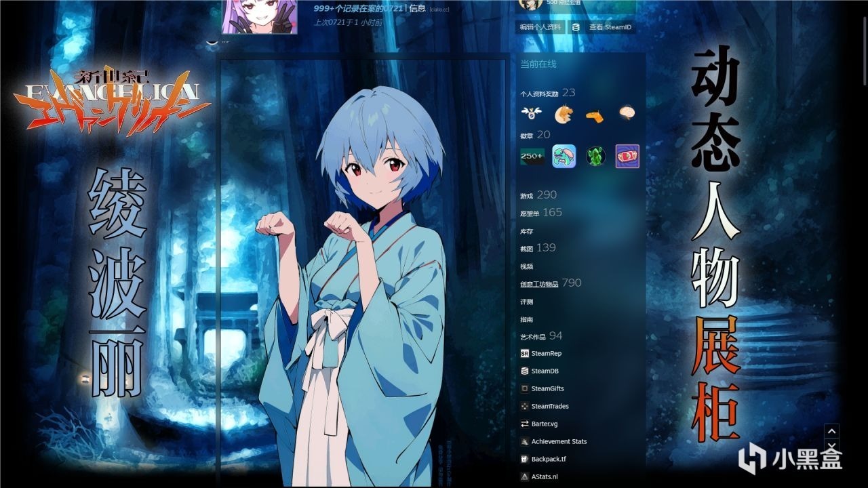Click the orange dragon profile award icon
This screenshot has width=868, height=488.
point(563,113)
